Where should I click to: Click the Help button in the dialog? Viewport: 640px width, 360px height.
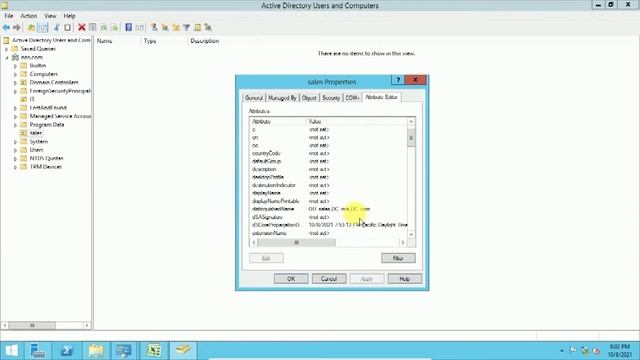click(404, 279)
